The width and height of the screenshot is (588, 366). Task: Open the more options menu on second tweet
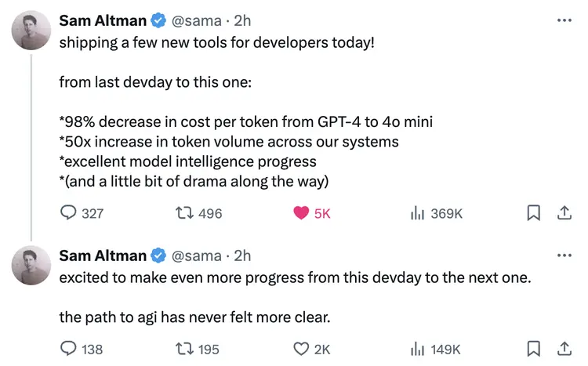pos(564,255)
